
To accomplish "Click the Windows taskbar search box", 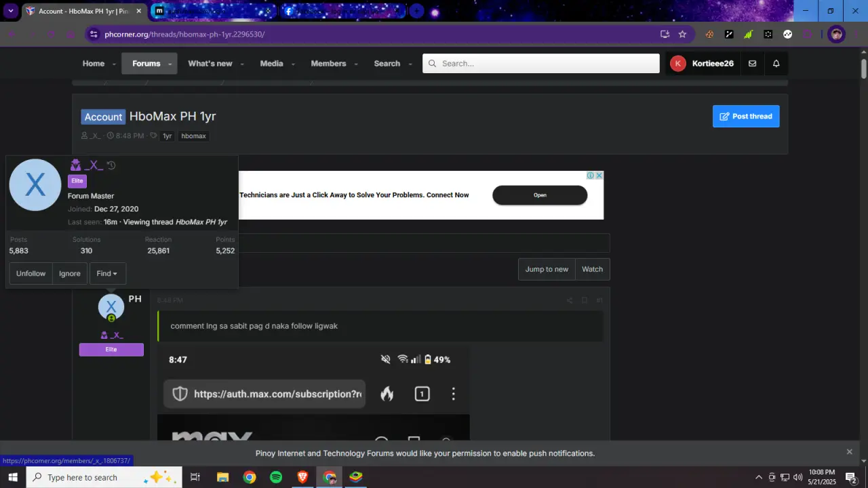I will pos(104,477).
